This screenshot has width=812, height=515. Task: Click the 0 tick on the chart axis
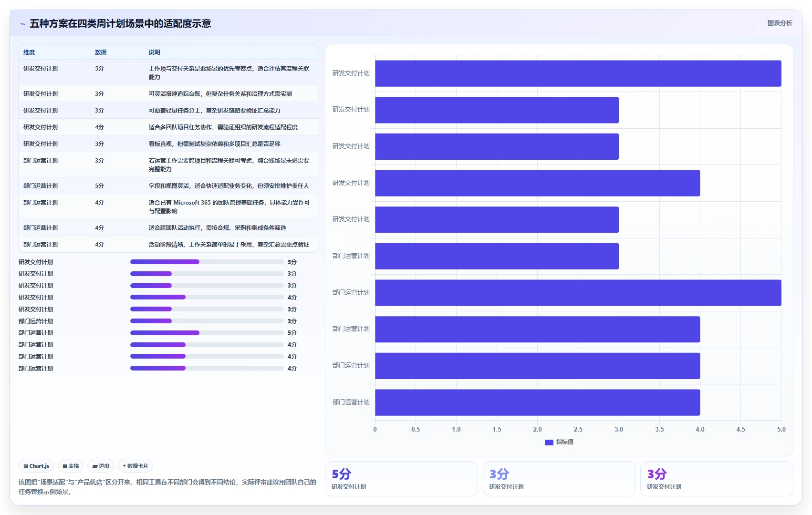point(375,429)
